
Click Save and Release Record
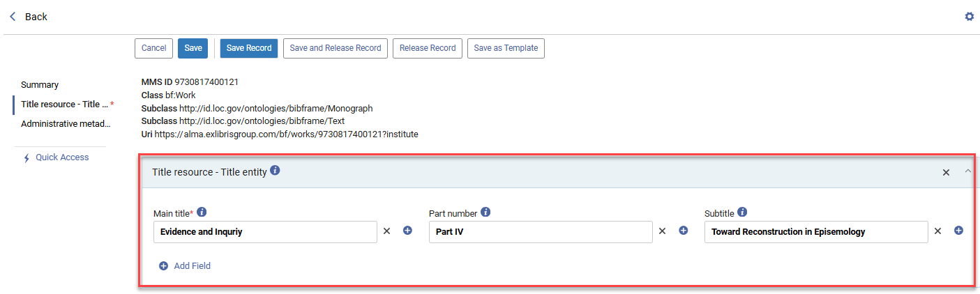(336, 48)
